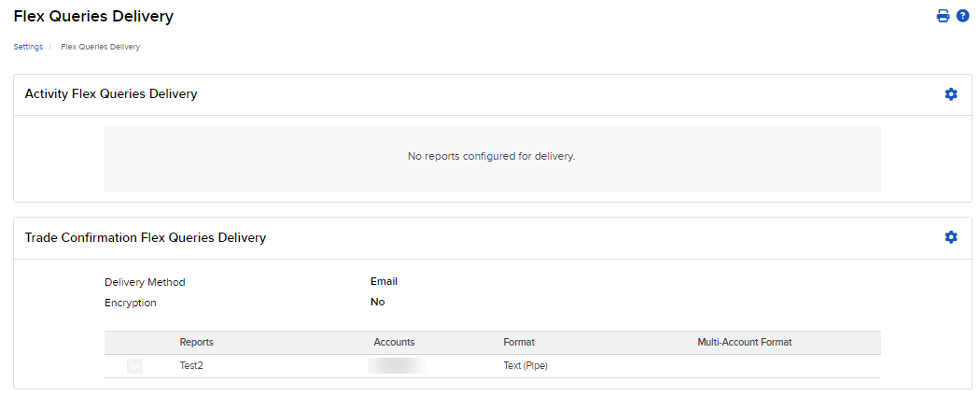Image resolution: width=980 pixels, height=396 pixels.
Task: Toggle the Test2 report checkbox
Action: click(x=135, y=366)
